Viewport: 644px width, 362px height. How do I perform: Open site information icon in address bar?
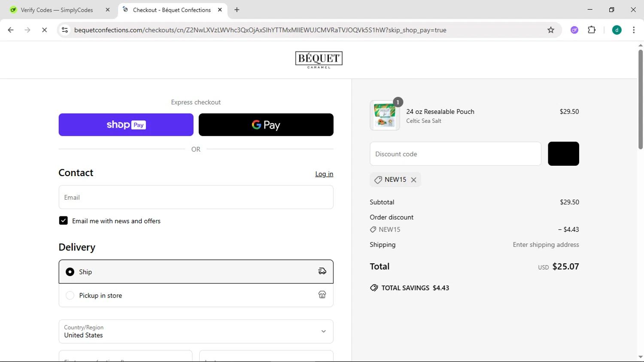[x=65, y=30]
